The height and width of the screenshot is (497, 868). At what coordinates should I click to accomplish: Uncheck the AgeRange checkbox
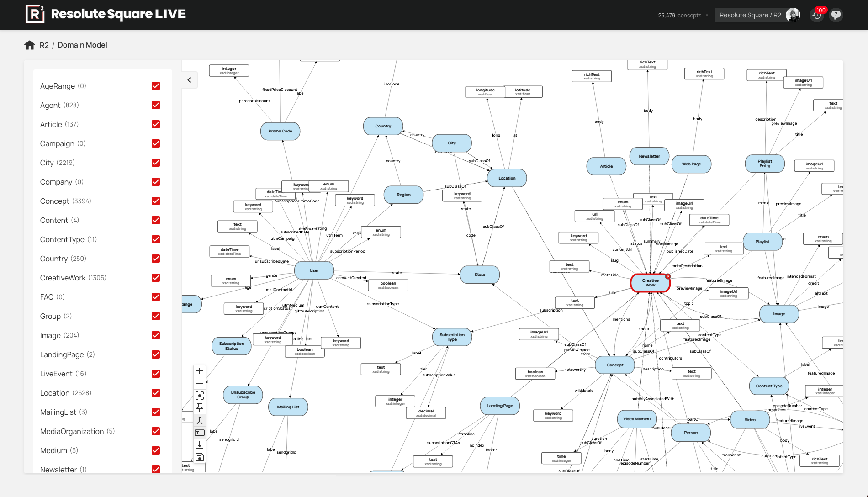click(x=156, y=86)
